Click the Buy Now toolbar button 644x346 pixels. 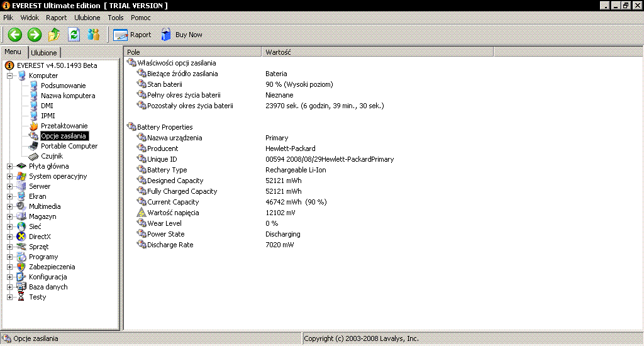(x=182, y=35)
